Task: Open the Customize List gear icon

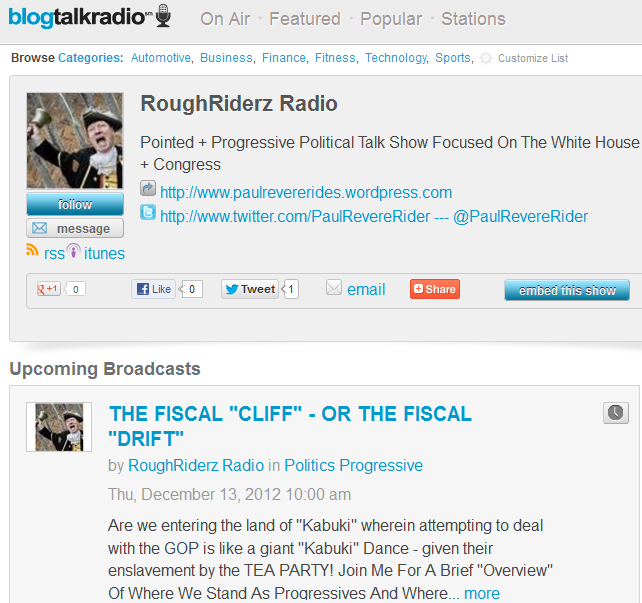Action: coord(486,58)
